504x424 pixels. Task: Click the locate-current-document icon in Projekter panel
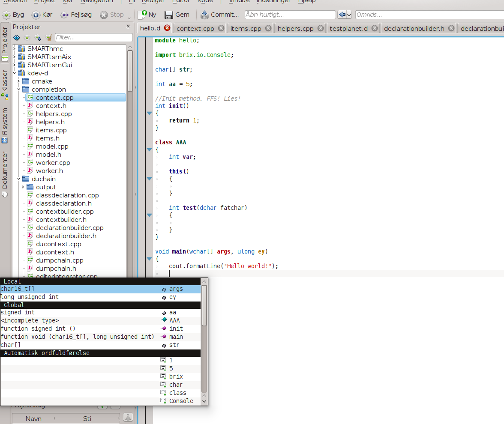click(17, 38)
